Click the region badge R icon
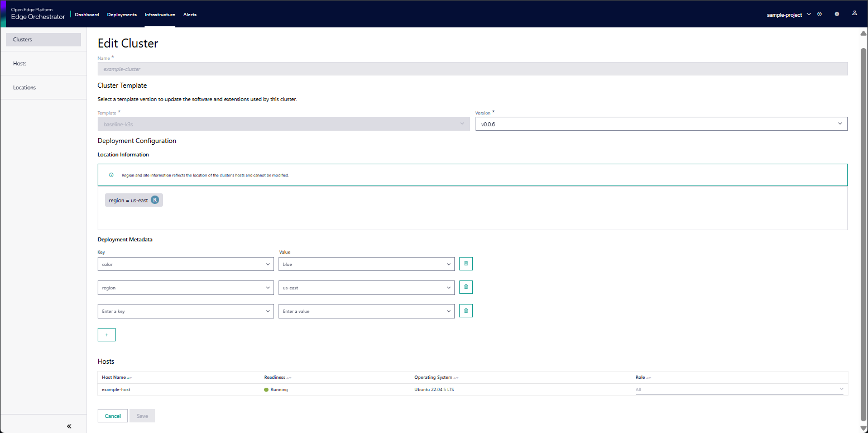The height and width of the screenshot is (433, 868). [x=155, y=200]
